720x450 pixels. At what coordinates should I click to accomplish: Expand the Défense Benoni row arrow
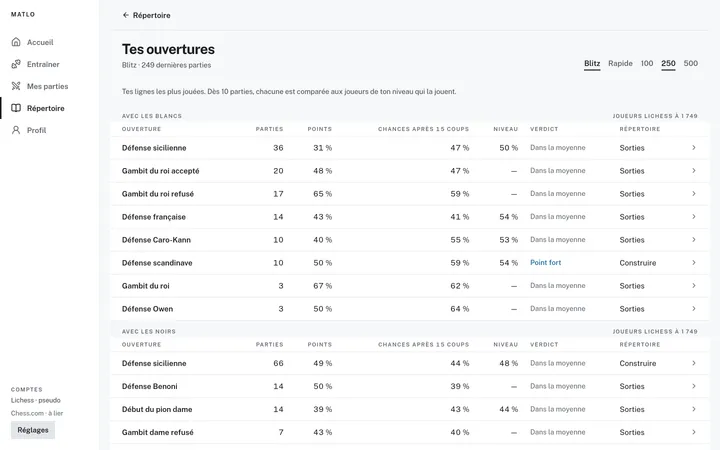point(694,386)
